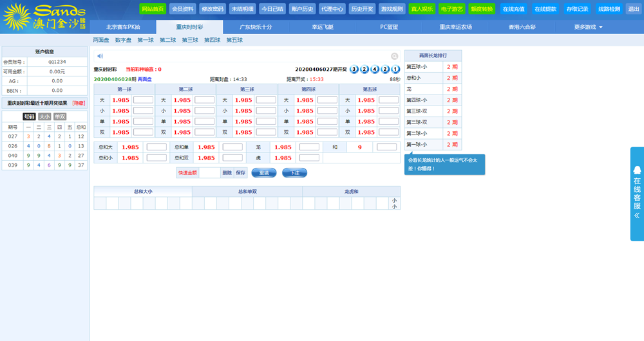Viewport: 644px width, 341px height.
Task: Open 网站首页 from top navigation
Action: 153,9
